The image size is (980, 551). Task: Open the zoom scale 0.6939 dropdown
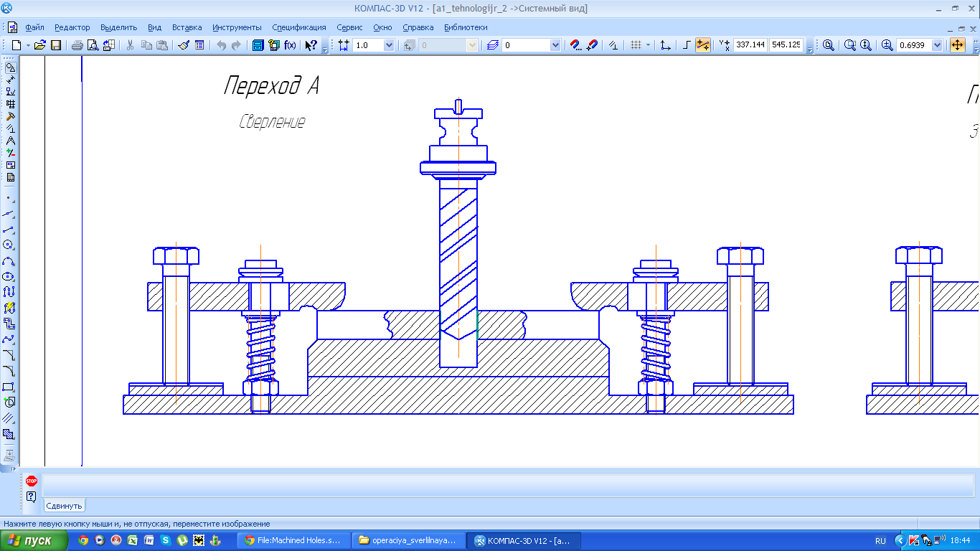937,45
